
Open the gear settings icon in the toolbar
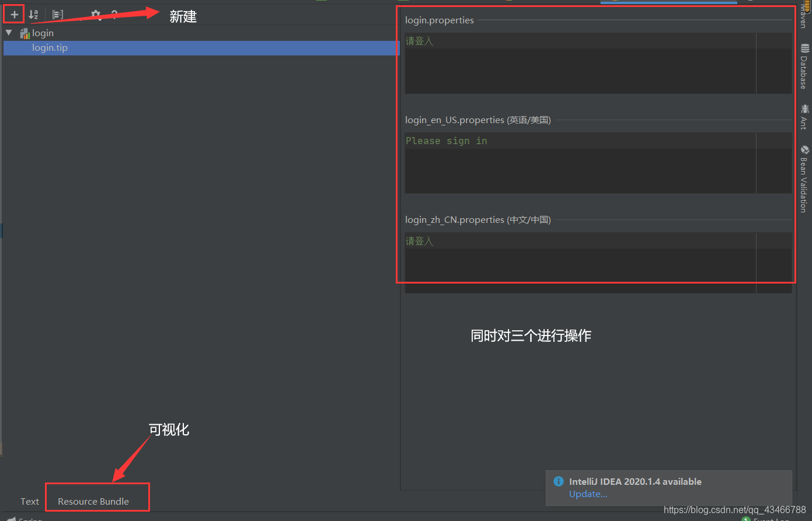coord(96,15)
